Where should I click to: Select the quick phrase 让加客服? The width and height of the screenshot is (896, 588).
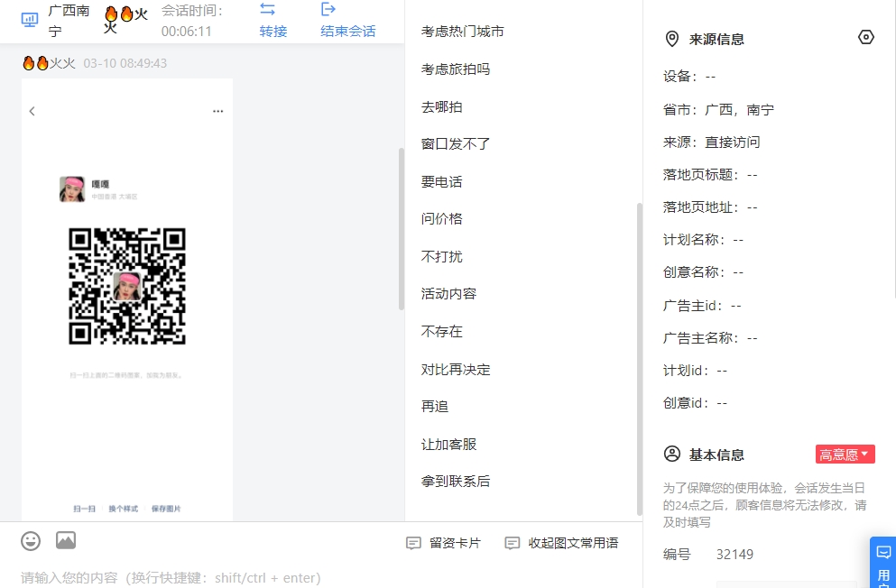(448, 444)
